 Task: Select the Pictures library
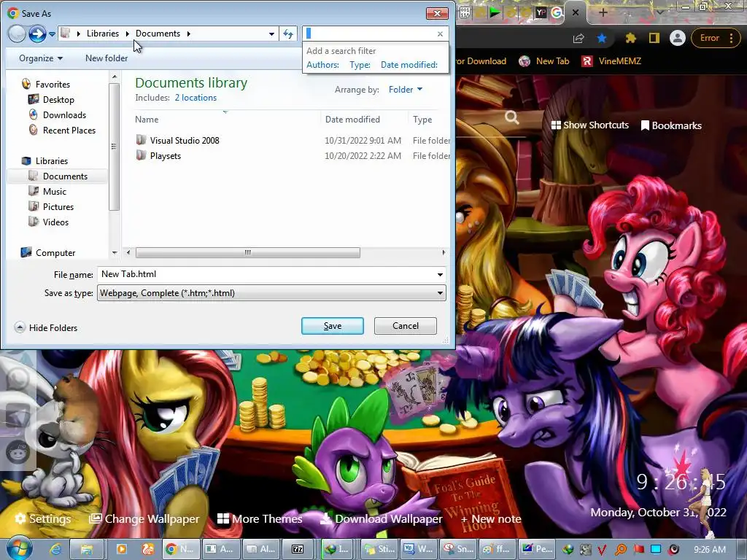tap(58, 206)
